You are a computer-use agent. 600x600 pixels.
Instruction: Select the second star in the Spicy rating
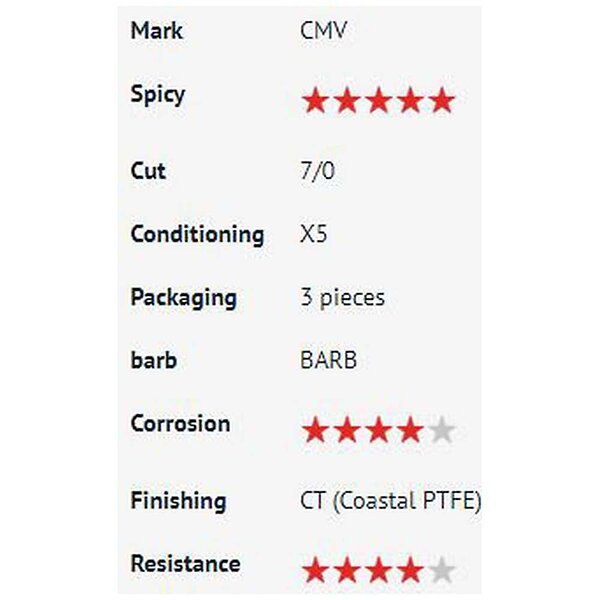coord(347,101)
